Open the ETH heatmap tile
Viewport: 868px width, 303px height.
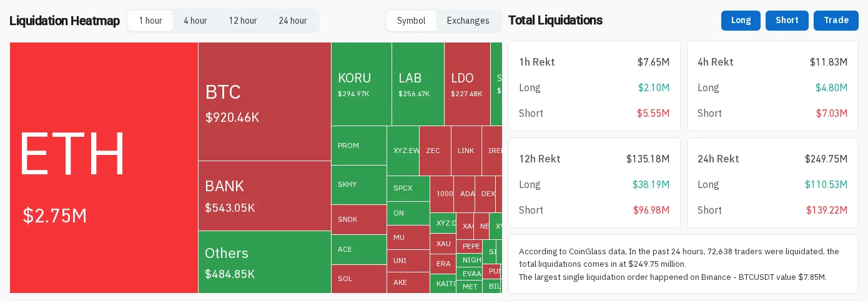[104, 167]
